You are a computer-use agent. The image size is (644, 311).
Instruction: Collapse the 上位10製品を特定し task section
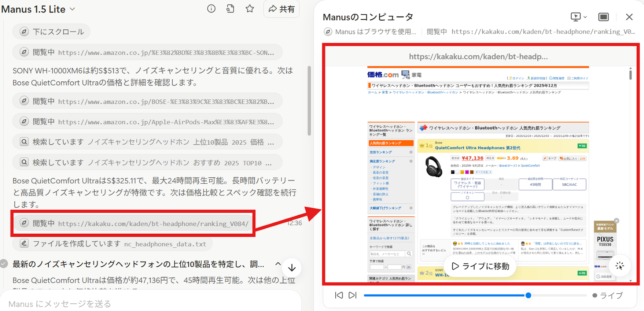click(x=278, y=264)
